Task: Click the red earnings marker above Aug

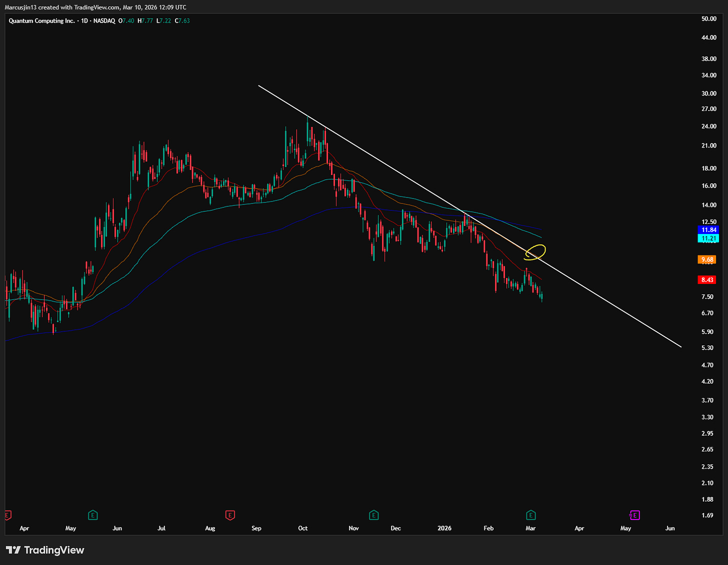Action: point(230,515)
